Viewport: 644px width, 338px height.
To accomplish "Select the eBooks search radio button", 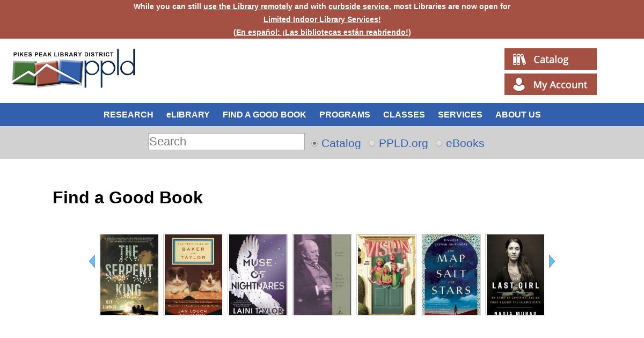I will [439, 143].
